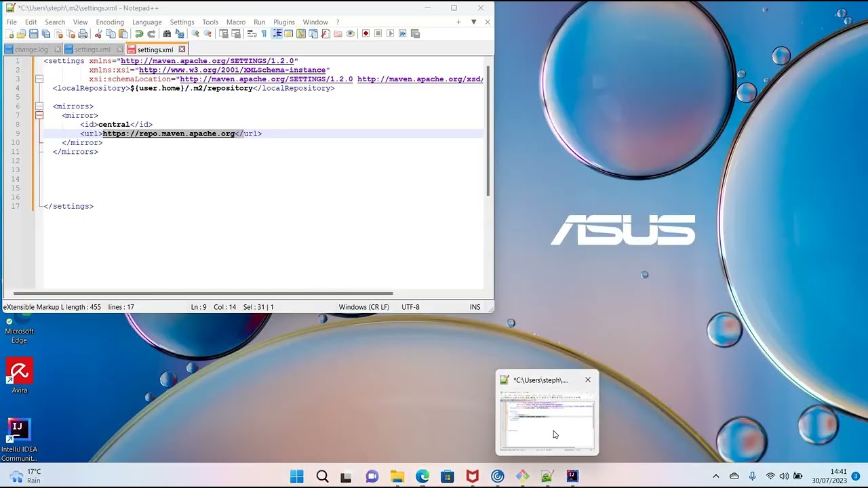The height and width of the screenshot is (488, 868).
Task: Undo last edit with green arrow
Action: [139, 33]
